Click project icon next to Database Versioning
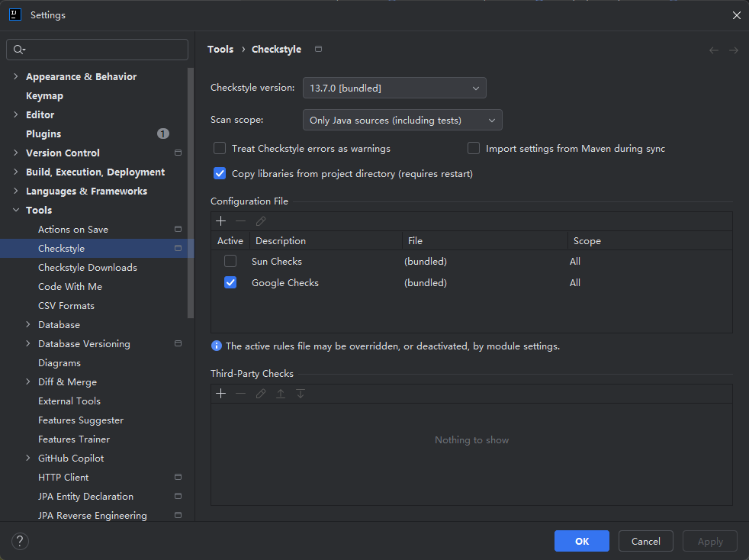 point(178,343)
